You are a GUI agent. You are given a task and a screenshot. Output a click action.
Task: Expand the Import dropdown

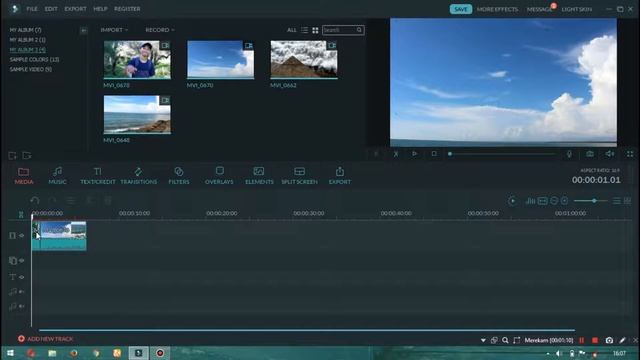(x=114, y=30)
